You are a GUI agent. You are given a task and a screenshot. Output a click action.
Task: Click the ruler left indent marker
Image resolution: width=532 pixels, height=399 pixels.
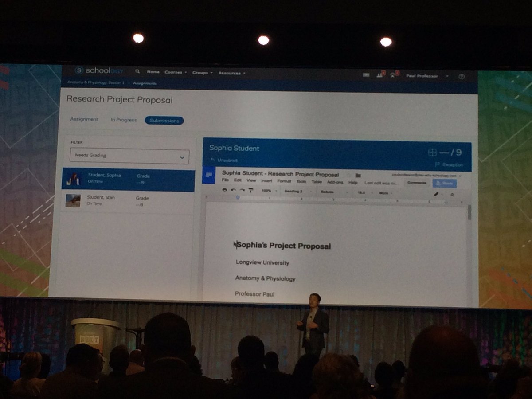tap(237, 198)
